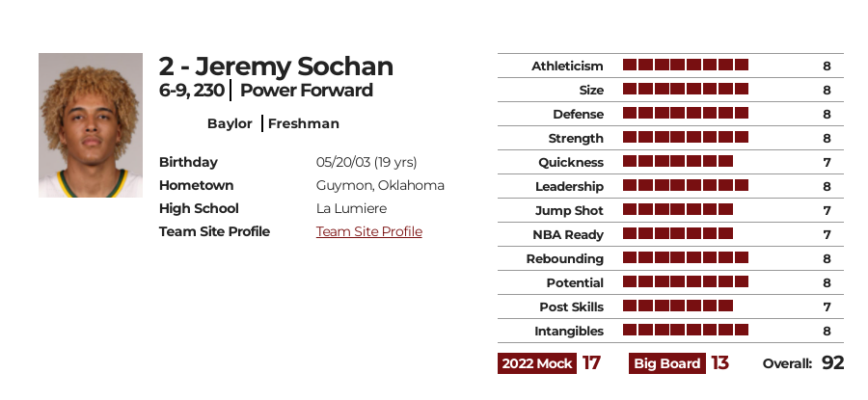The height and width of the screenshot is (400, 868).
Task: Click the Size rating bar
Action: click(x=685, y=90)
